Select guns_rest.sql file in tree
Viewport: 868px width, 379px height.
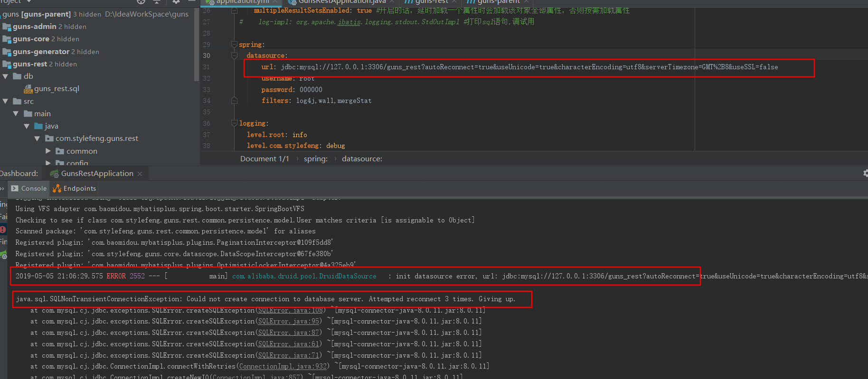[x=57, y=89]
